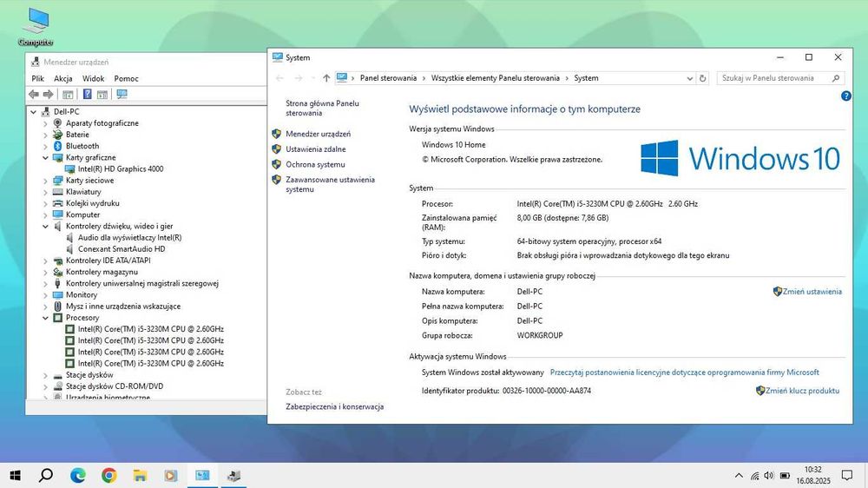Open Zaawansowane ustawienia systemu link
The height and width of the screenshot is (488, 868).
pos(330,184)
